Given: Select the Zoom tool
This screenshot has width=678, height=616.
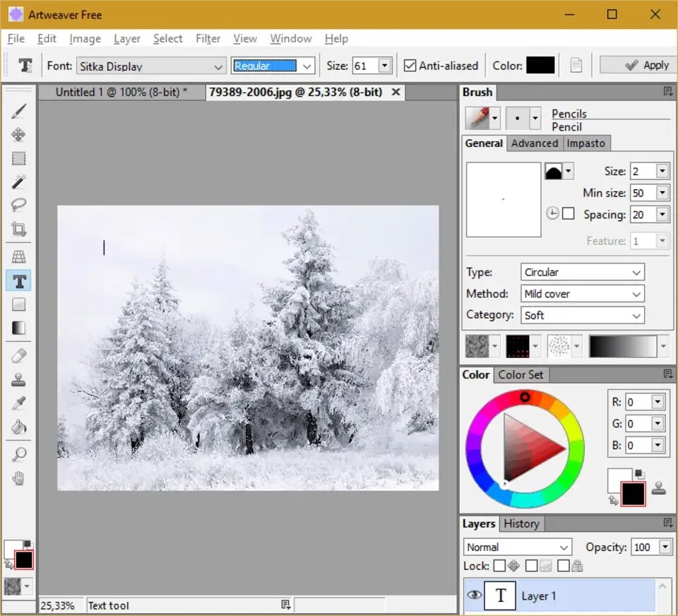Looking at the screenshot, I should (18, 455).
